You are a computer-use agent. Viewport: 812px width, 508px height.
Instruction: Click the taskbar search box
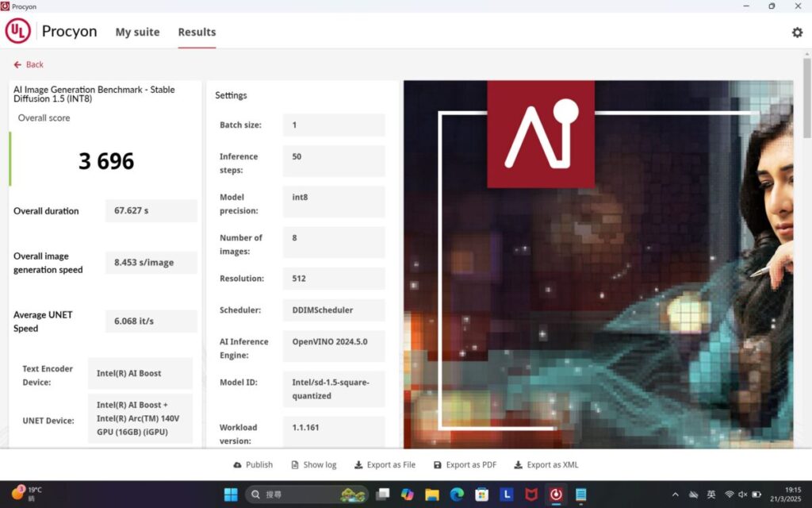point(307,495)
